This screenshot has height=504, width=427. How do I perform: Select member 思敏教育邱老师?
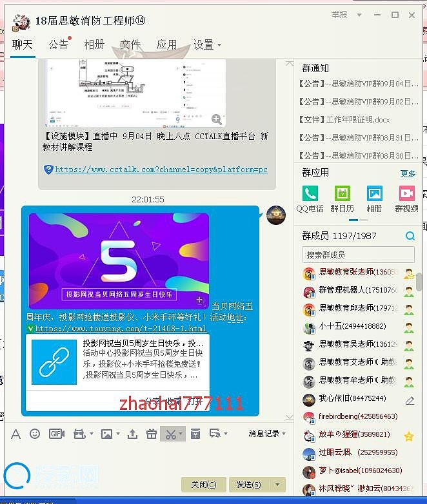click(358, 308)
